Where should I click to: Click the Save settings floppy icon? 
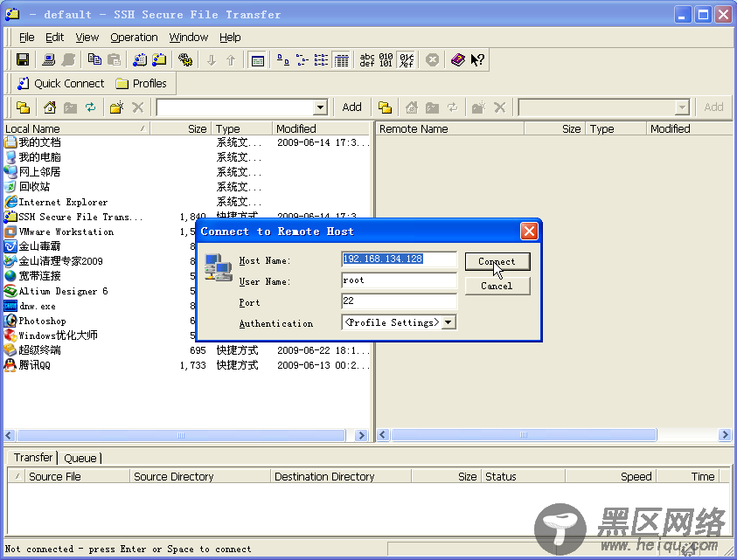pyautogui.click(x=23, y=59)
